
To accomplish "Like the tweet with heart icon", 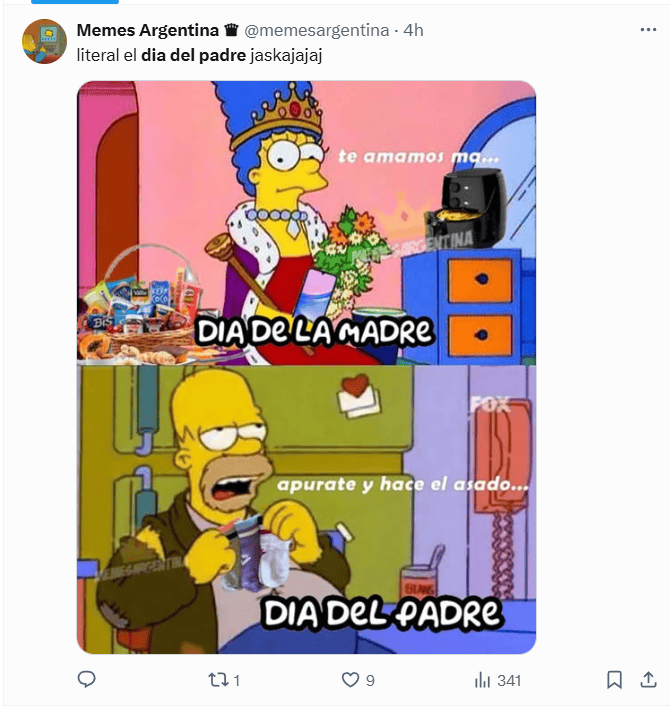I will click(x=350, y=679).
